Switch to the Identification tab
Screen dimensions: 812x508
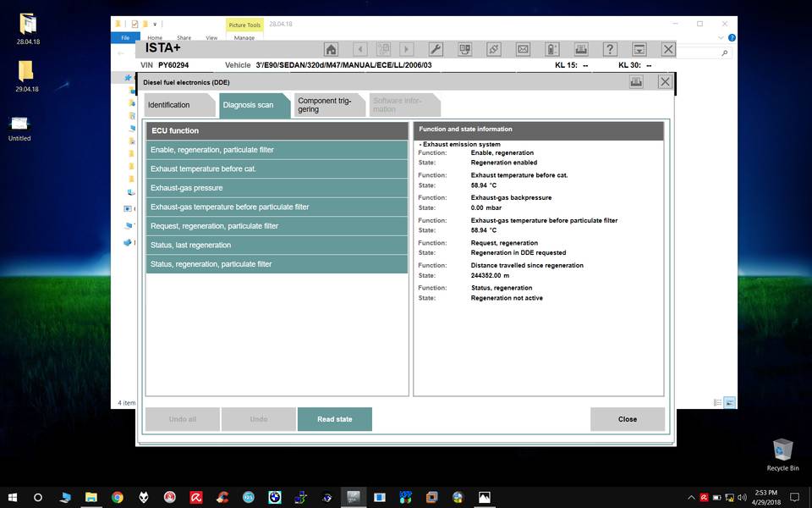tap(179, 105)
